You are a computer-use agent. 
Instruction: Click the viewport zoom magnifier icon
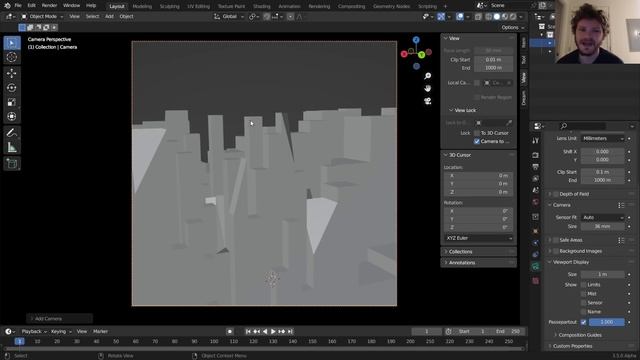pos(427,76)
